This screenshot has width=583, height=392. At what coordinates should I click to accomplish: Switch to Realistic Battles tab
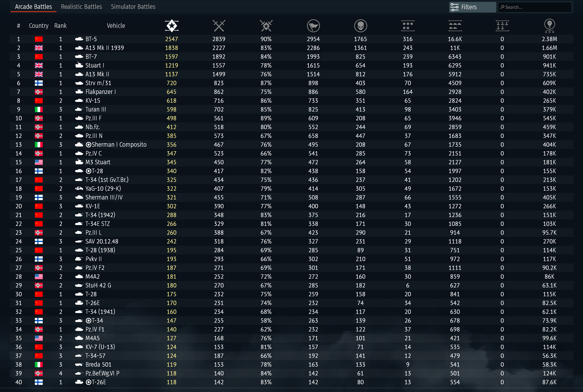click(x=81, y=7)
